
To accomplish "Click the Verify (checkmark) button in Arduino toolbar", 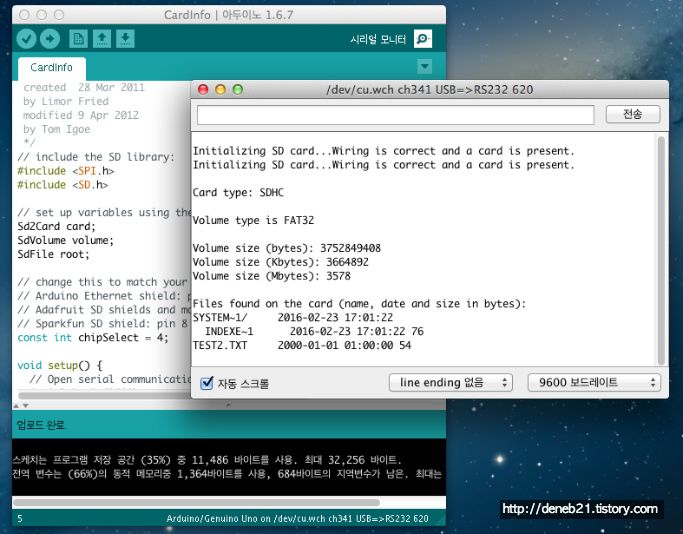I will coord(26,39).
